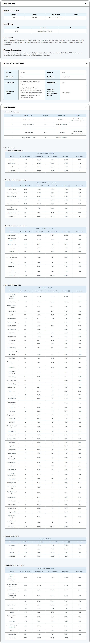
Task: Click the 'Middle school' row in school level table
Action: click(x=12, y=163)
